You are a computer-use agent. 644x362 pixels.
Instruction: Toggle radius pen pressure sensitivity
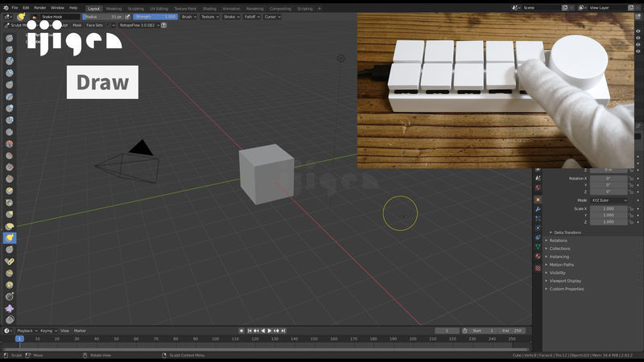click(x=128, y=17)
